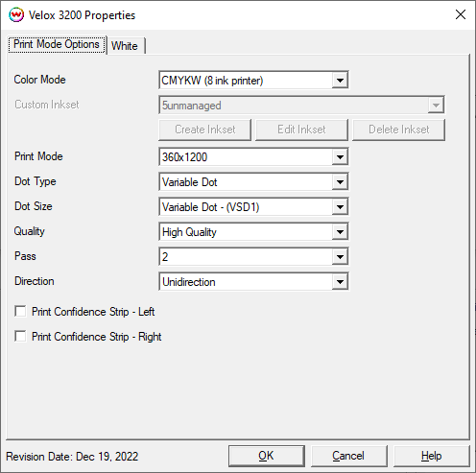Image resolution: width=476 pixels, height=473 pixels.
Task: Open Help for printer properties
Action: pos(431,456)
